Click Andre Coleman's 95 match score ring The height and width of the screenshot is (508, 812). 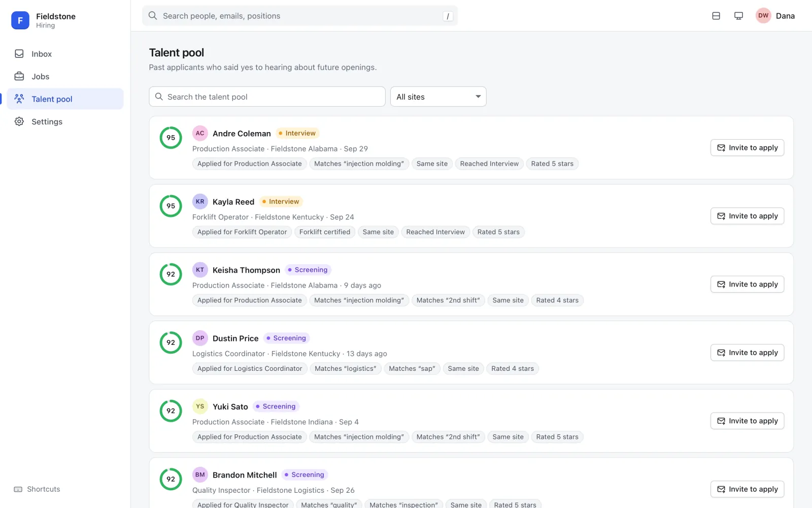[x=171, y=138]
